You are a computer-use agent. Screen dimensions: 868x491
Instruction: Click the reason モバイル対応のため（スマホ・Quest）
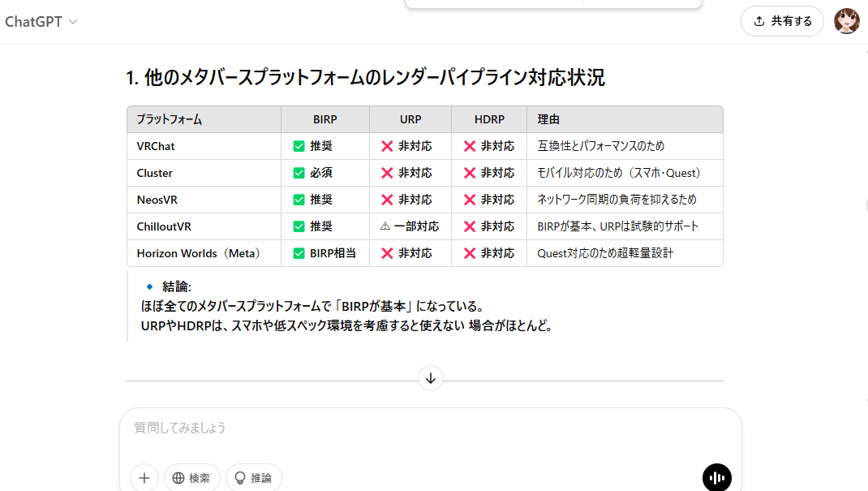tap(620, 173)
